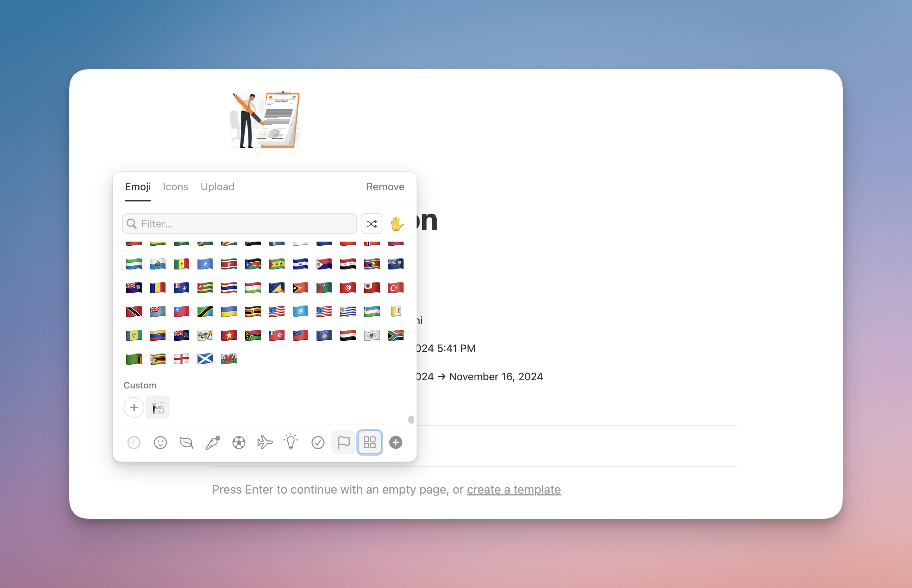This screenshot has height=588, width=912.
Task: Jump to Flags category
Action: pyautogui.click(x=343, y=443)
